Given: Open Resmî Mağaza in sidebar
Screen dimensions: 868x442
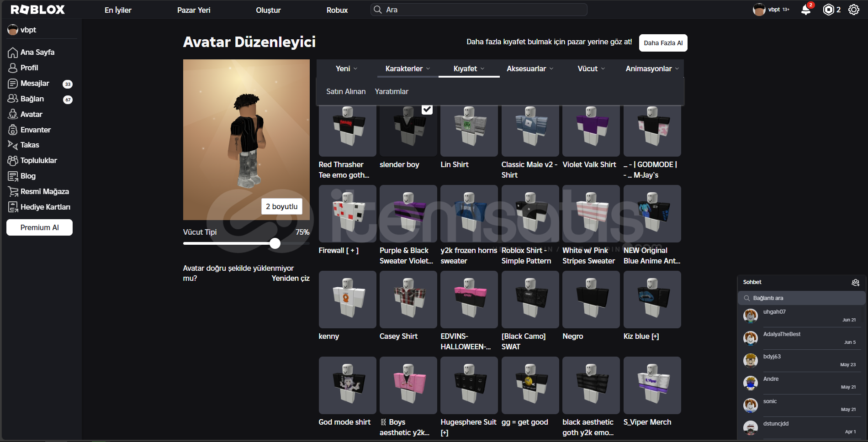Looking at the screenshot, I should (45, 191).
